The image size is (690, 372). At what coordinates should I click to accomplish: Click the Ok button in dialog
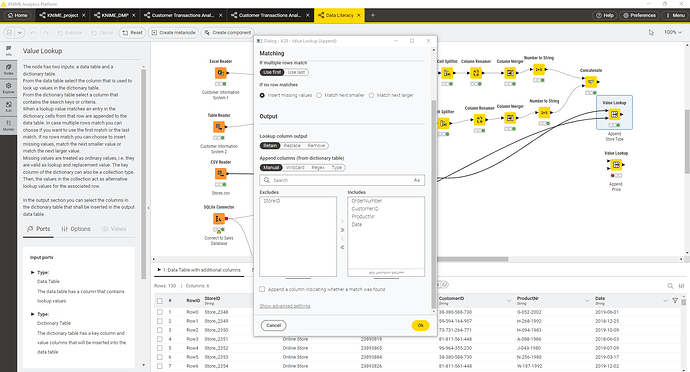click(x=420, y=325)
